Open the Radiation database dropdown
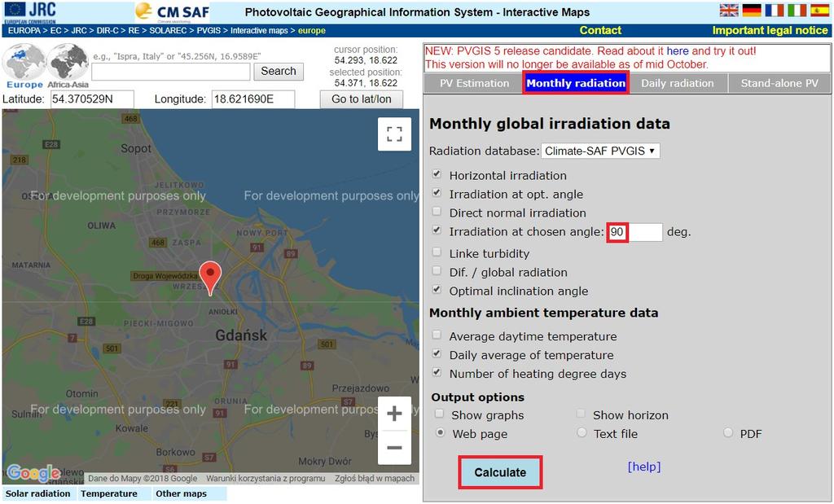 click(x=600, y=151)
